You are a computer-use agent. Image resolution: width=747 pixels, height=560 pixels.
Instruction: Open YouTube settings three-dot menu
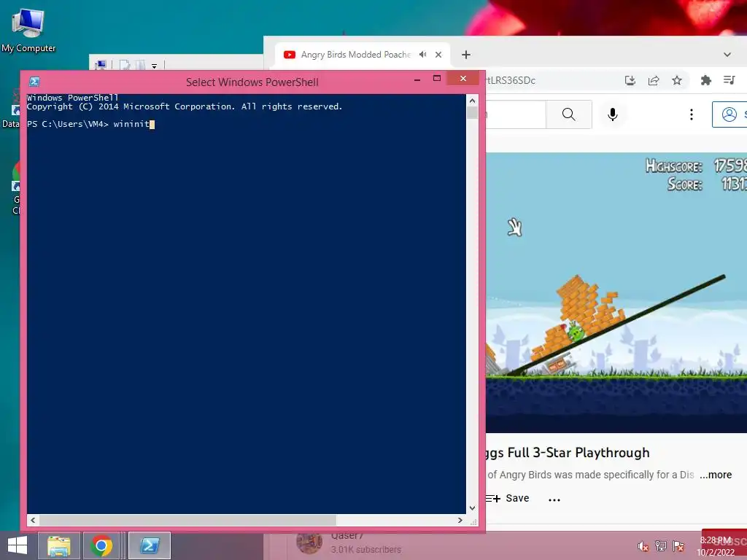(x=692, y=114)
